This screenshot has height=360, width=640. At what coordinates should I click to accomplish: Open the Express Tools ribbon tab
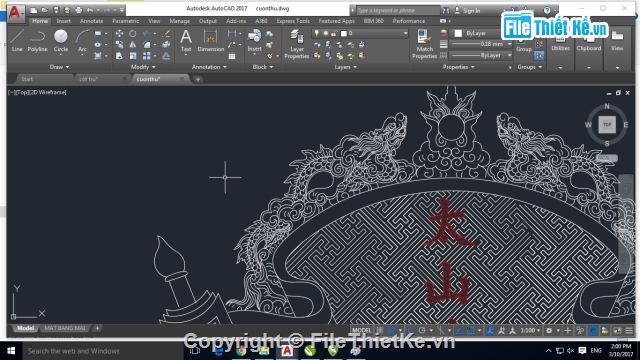coord(293,21)
